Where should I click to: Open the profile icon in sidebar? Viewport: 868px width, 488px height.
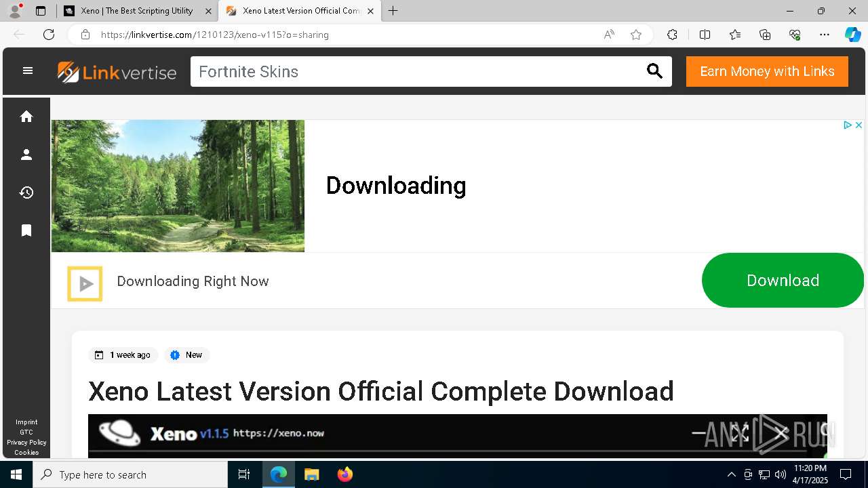pos(26,155)
